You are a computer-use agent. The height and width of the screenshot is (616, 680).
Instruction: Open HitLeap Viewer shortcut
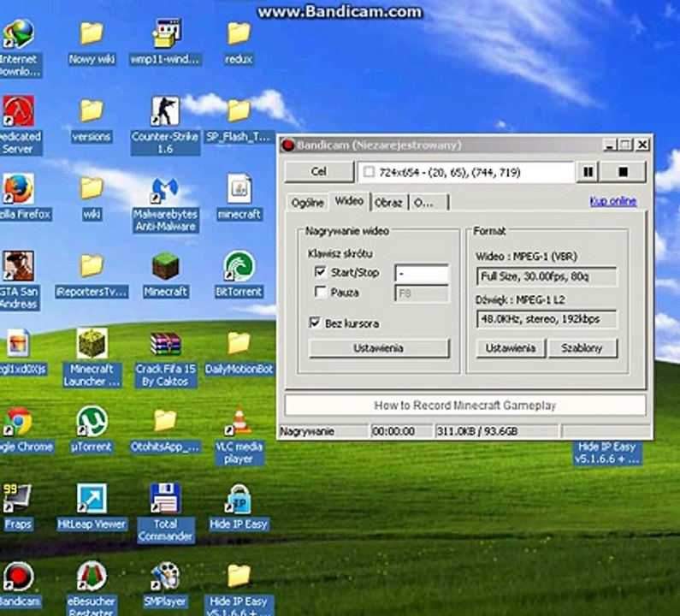[92, 499]
